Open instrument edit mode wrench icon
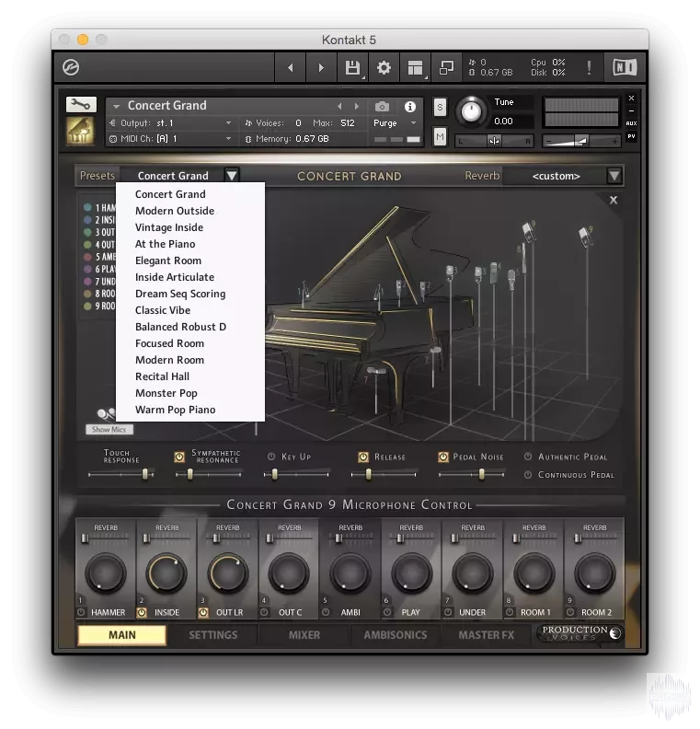Screen dimensions: 700x729 [81, 105]
